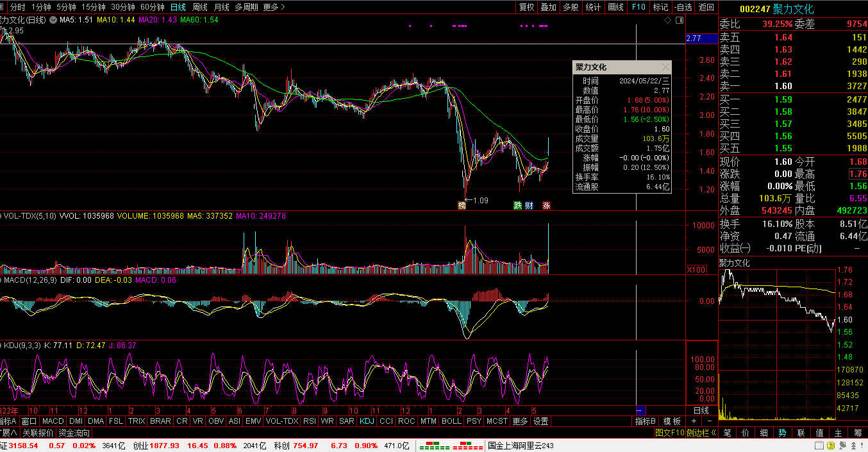
Task: Click the X100 volume scale label
Action: pyautogui.click(x=696, y=270)
